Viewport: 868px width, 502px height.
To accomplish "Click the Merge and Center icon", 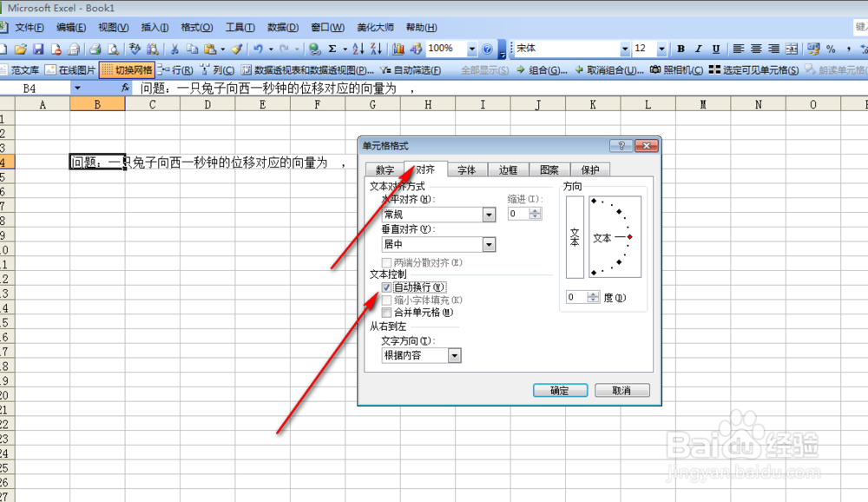I will pos(792,49).
